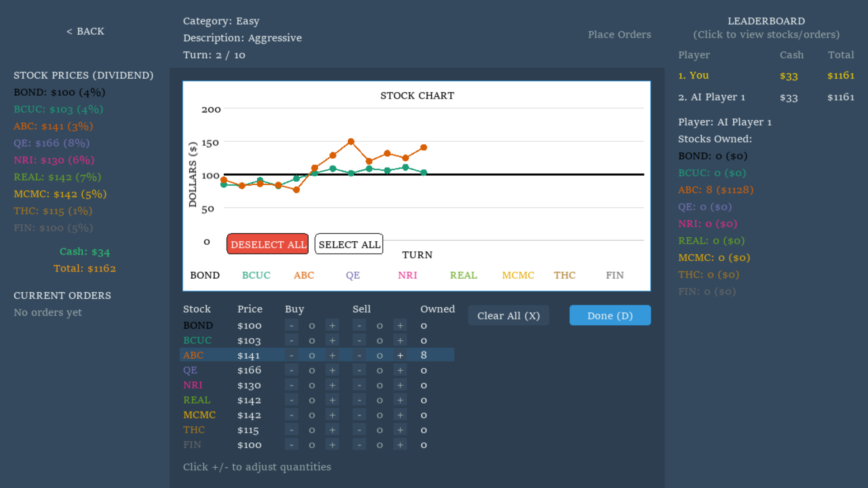This screenshot has height=488, width=868.
Task: Click the plus button to buy FIN
Action: [x=332, y=445]
